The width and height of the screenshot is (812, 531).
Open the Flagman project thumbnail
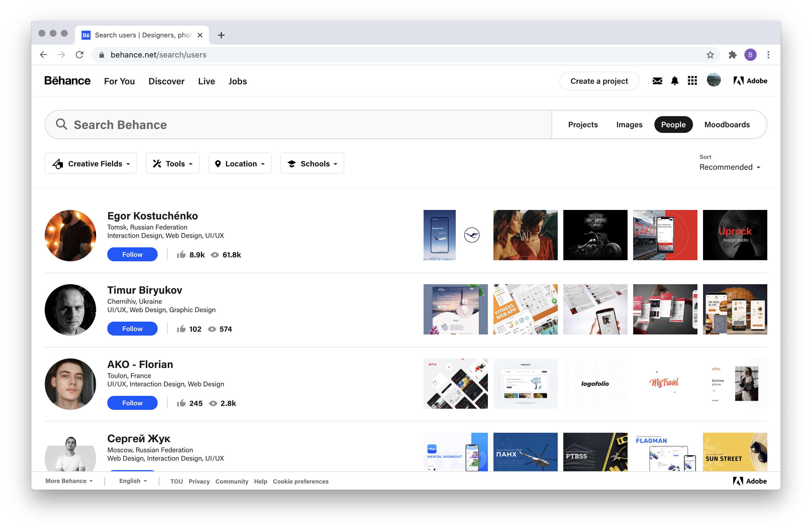tap(665, 452)
